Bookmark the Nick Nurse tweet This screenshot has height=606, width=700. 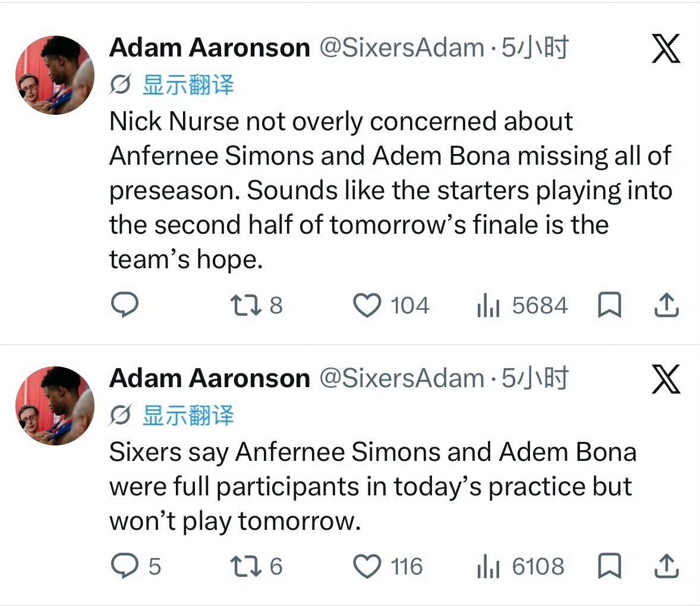(609, 305)
